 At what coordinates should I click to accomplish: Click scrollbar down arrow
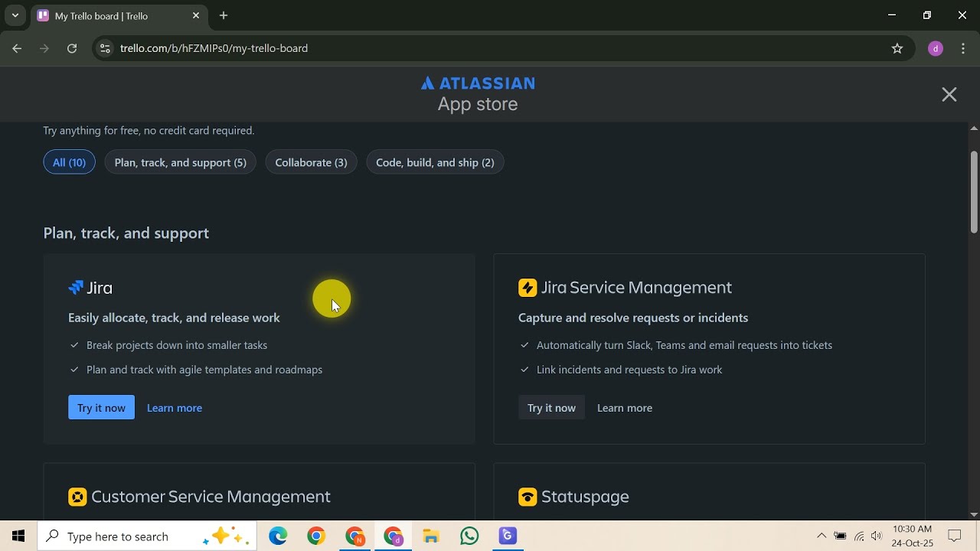tap(974, 515)
